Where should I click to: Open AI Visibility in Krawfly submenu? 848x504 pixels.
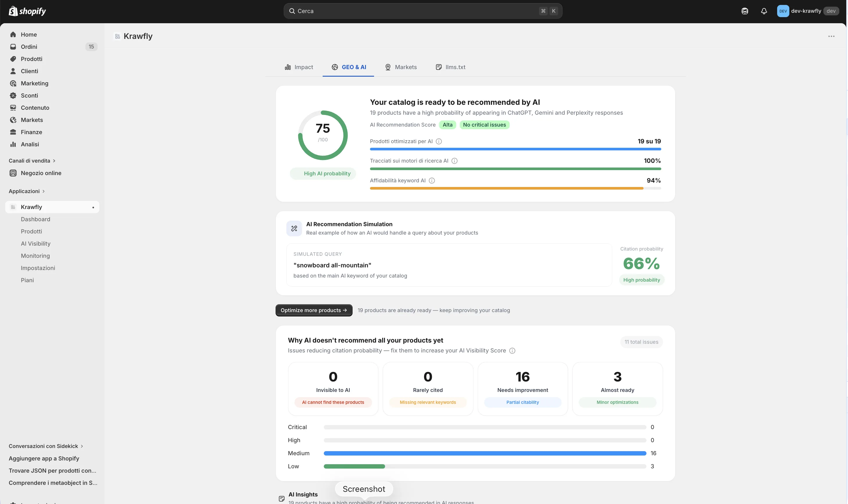35,244
